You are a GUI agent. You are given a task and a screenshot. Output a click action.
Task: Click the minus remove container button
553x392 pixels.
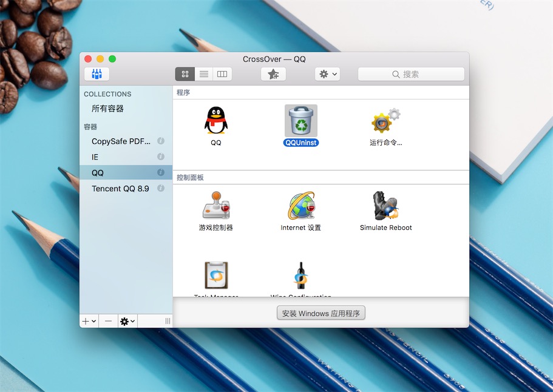(x=108, y=321)
